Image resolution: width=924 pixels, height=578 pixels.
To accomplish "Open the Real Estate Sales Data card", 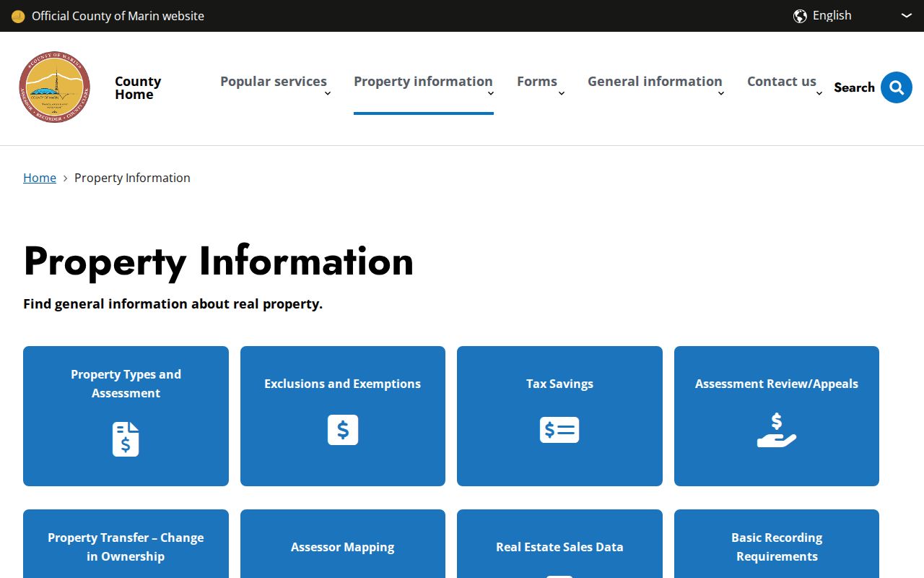I will tap(559, 544).
